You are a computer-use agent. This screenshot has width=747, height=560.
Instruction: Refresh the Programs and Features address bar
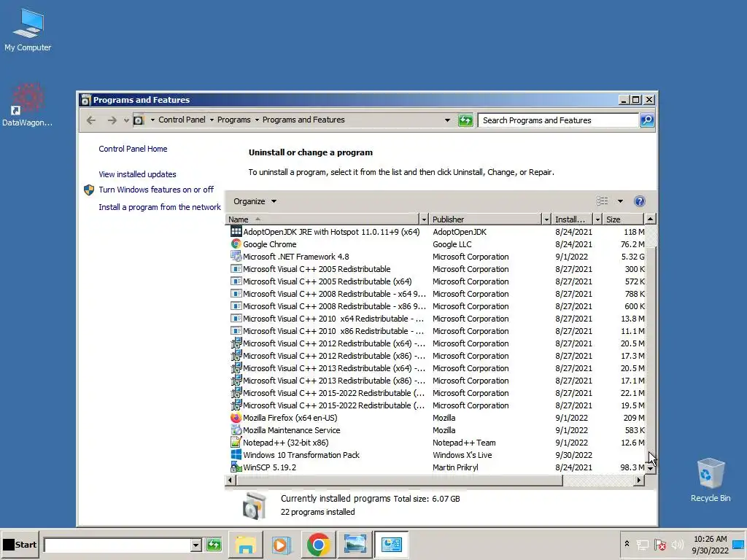point(465,120)
